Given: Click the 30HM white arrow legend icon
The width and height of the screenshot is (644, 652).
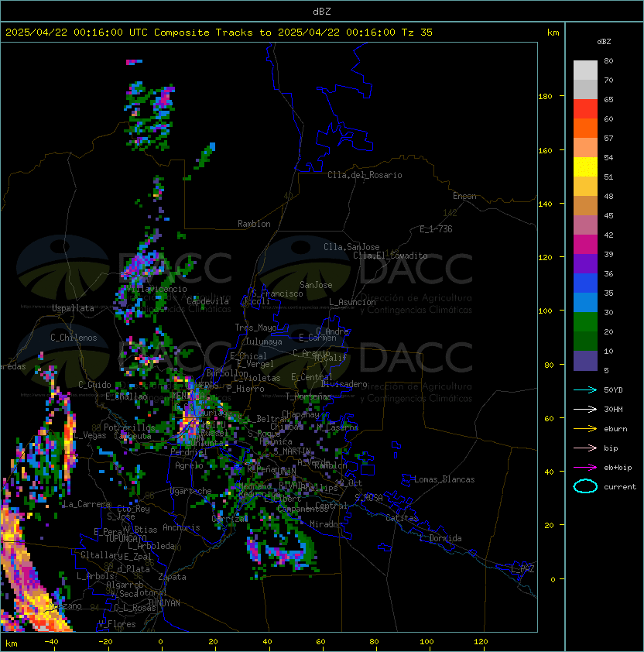Looking at the screenshot, I should 585,409.
